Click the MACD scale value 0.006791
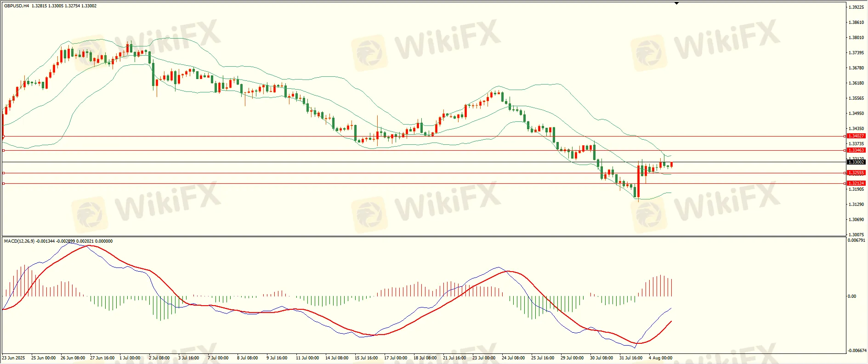The width and height of the screenshot is (868, 364). 857,240
